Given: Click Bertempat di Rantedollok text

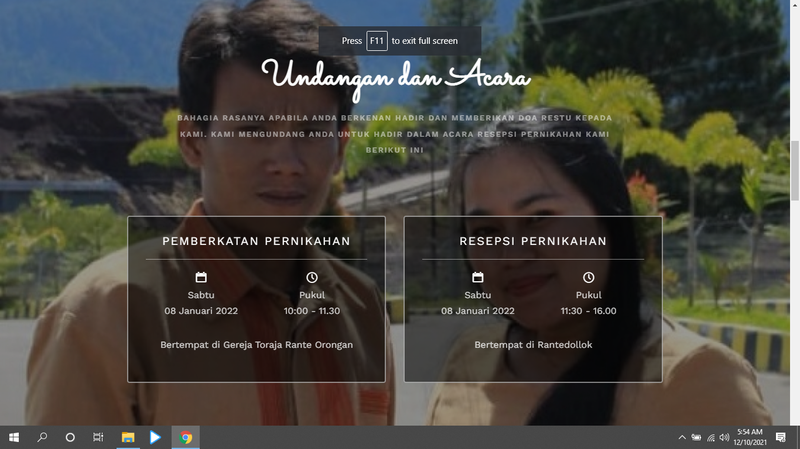Looking at the screenshot, I should click(533, 345).
